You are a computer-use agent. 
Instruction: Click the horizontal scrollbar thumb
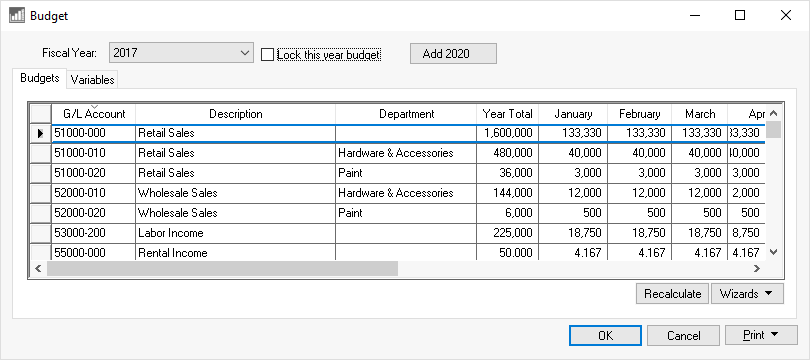(222, 269)
